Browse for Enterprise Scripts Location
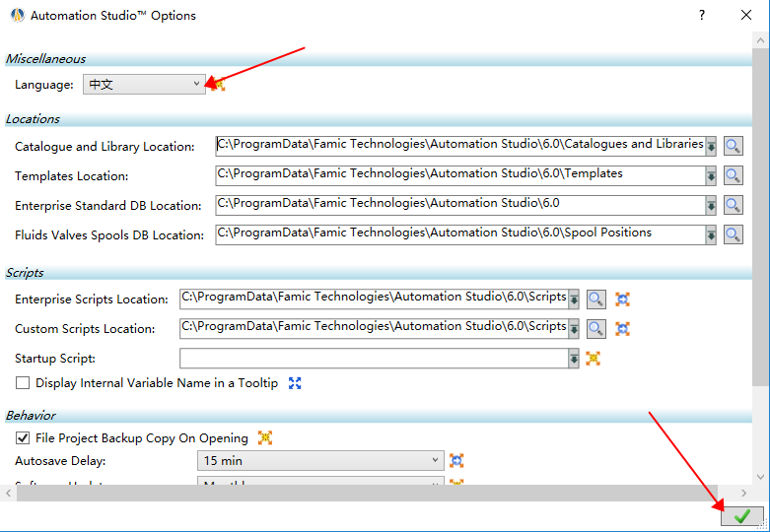The image size is (770, 532). 596,299
